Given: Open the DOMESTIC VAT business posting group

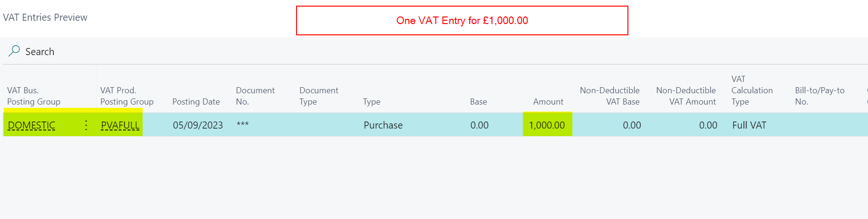Looking at the screenshot, I should [32, 126].
